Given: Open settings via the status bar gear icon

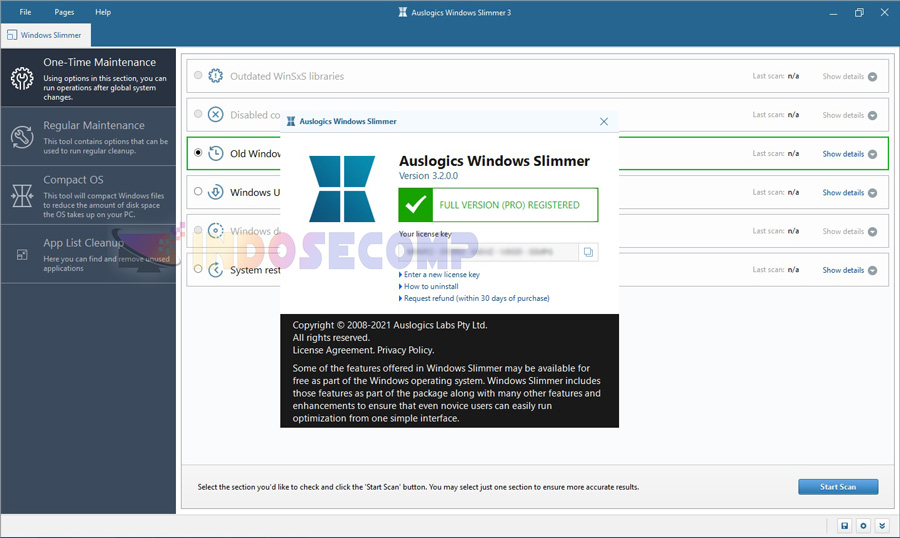Looking at the screenshot, I should click(x=863, y=525).
